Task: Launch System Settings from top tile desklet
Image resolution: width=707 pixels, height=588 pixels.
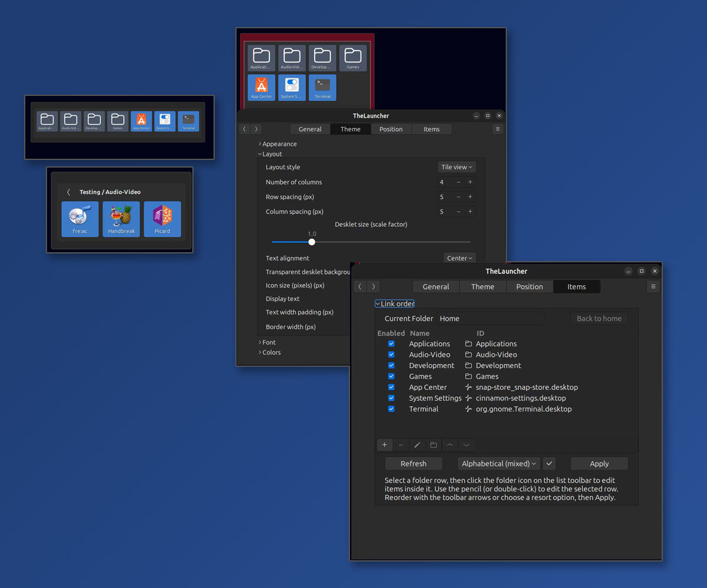Action: click(292, 88)
